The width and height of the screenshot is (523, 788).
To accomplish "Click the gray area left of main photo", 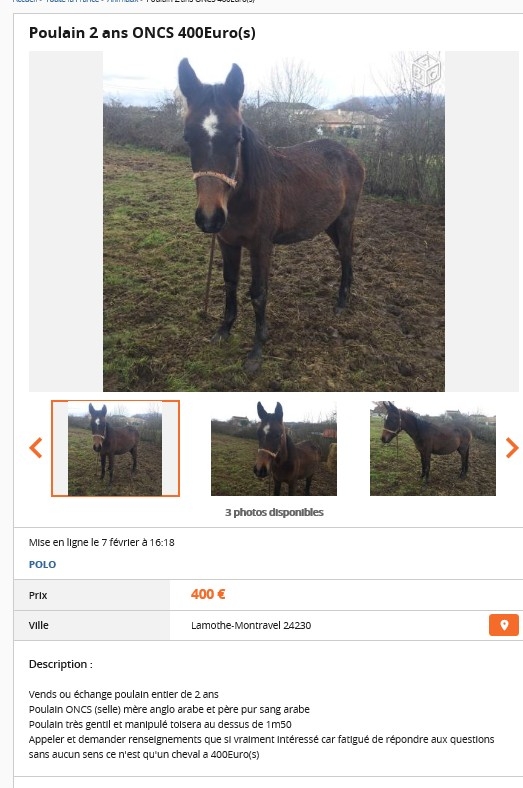I will (x=66, y=221).
